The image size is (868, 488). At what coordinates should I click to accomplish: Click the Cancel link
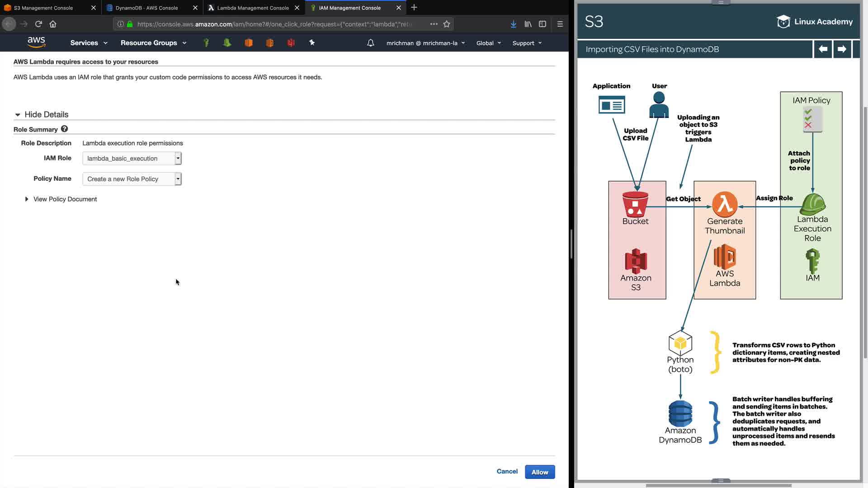coord(507,471)
